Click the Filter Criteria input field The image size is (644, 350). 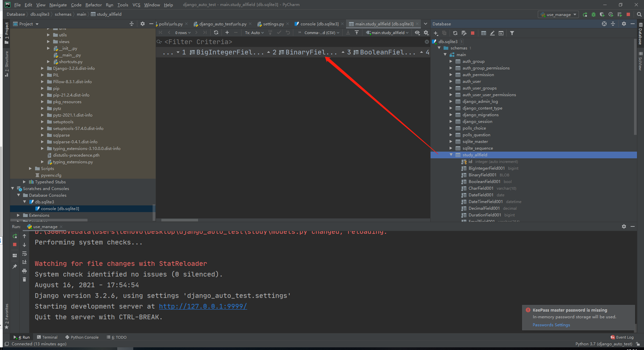(x=200, y=42)
